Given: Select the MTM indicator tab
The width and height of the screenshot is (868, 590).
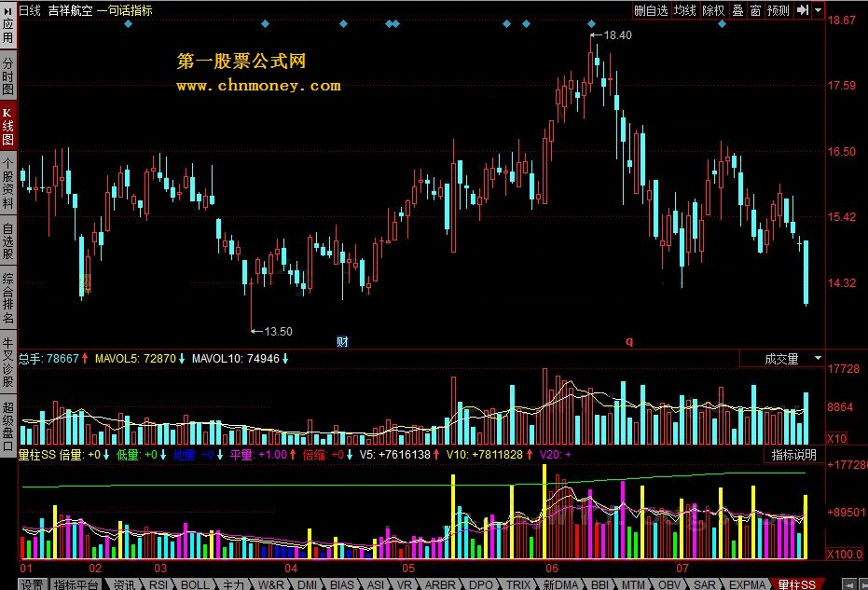Looking at the screenshot, I should pos(633,584).
